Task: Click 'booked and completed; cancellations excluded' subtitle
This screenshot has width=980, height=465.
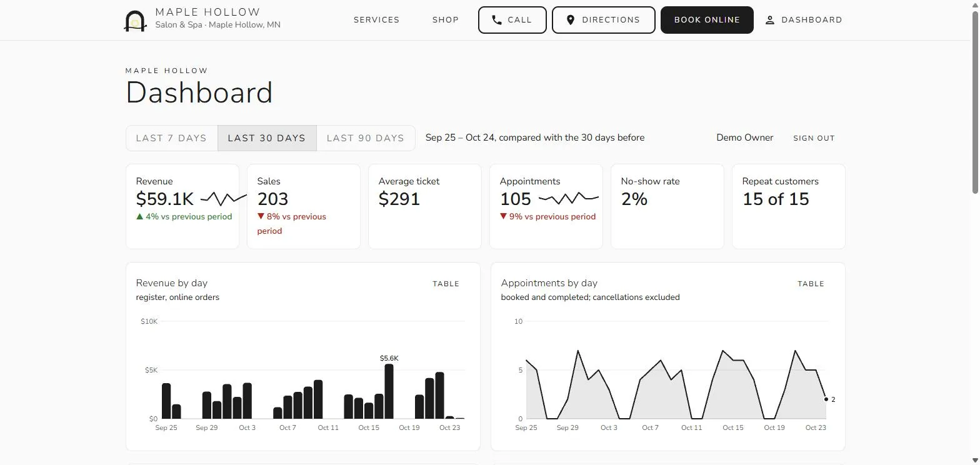Action: point(590,297)
